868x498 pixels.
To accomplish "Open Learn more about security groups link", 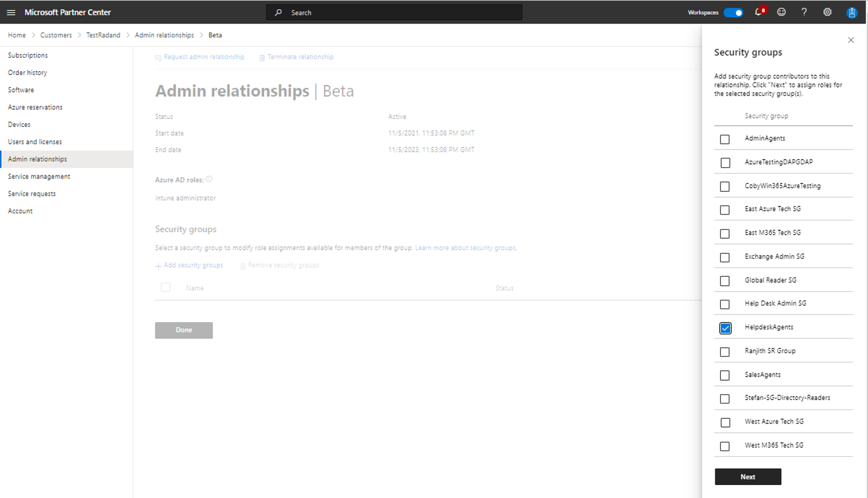I will 466,248.
